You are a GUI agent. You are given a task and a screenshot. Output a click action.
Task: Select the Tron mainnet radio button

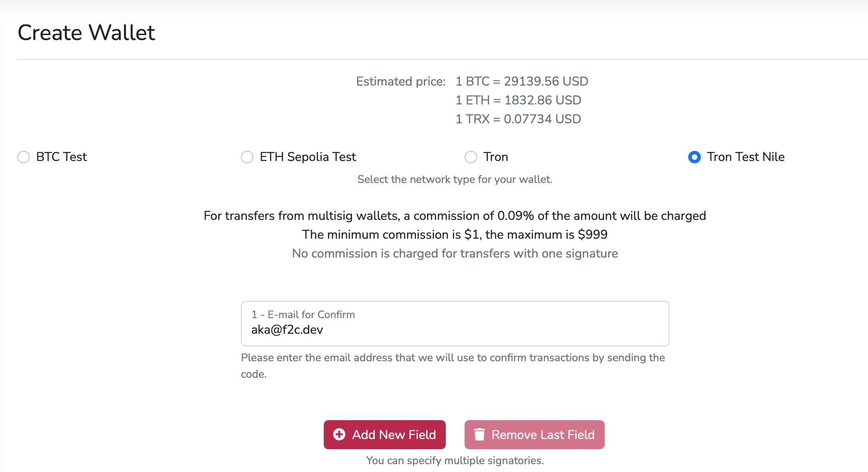pos(471,157)
